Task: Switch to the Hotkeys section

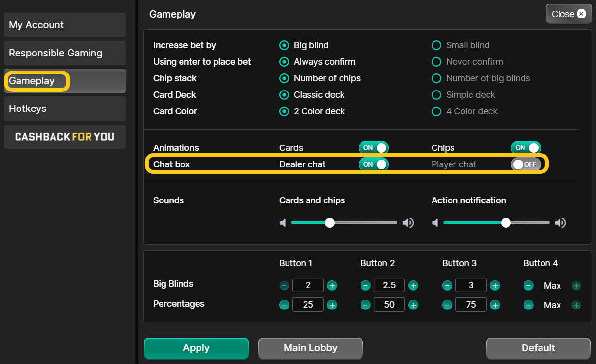Action: pos(65,109)
